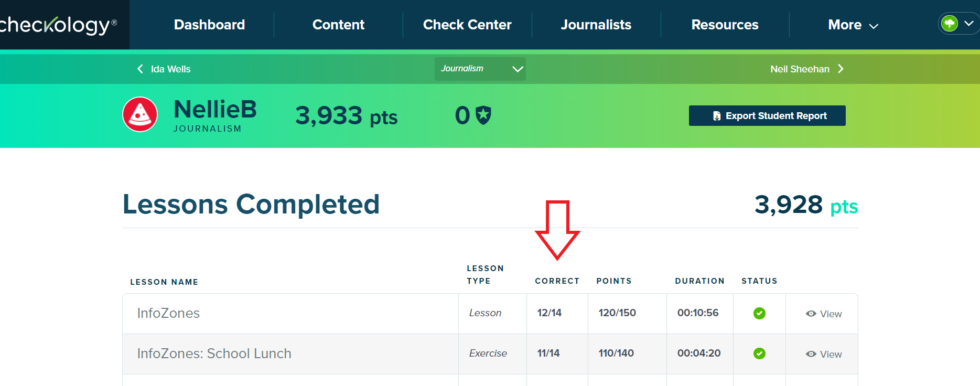Click the InfoZones green status checkmark

(759, 313)
